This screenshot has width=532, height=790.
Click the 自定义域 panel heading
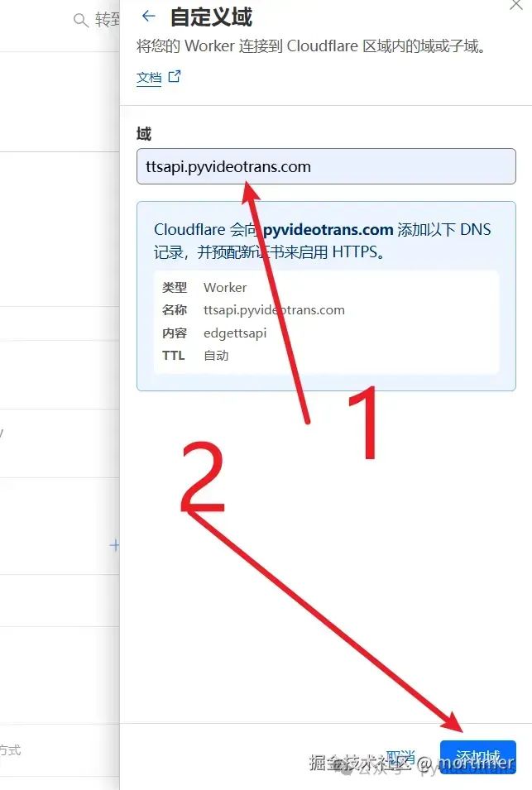click(211, 17)
